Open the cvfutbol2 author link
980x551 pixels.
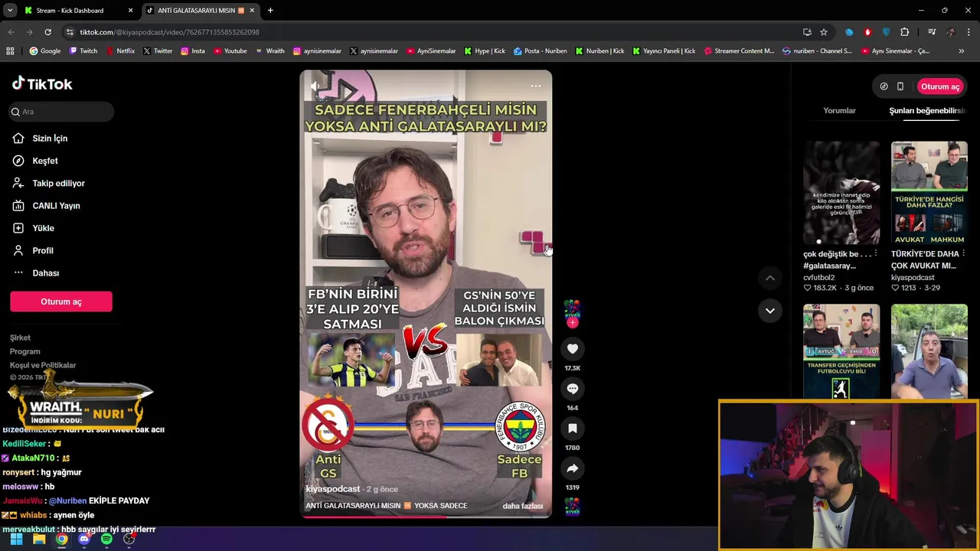(x=819, y=278)
